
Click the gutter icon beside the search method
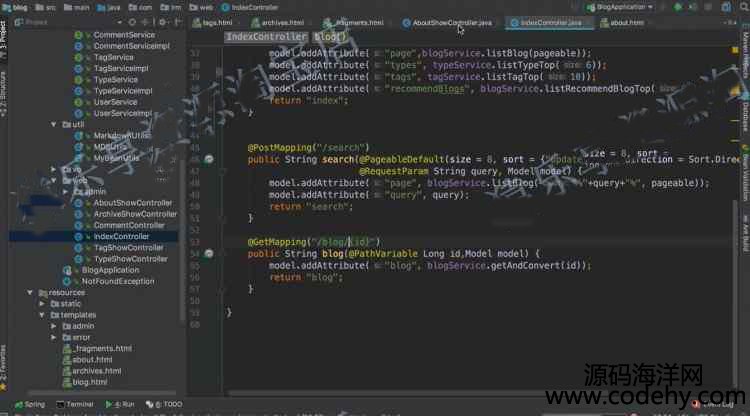[210, 160]
